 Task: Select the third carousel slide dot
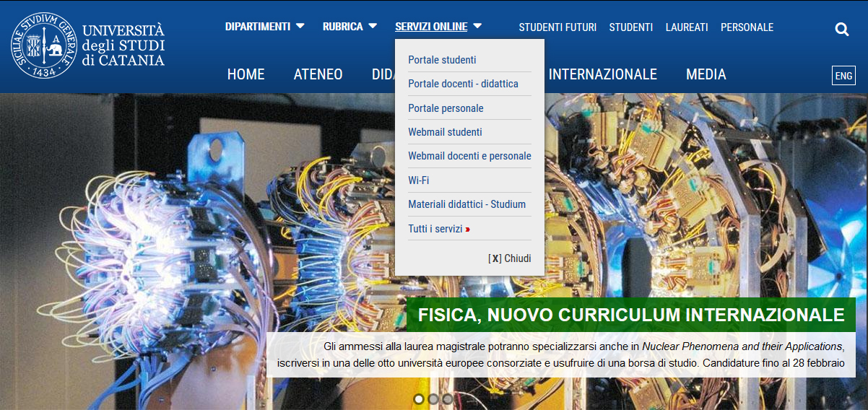point(448,398)
